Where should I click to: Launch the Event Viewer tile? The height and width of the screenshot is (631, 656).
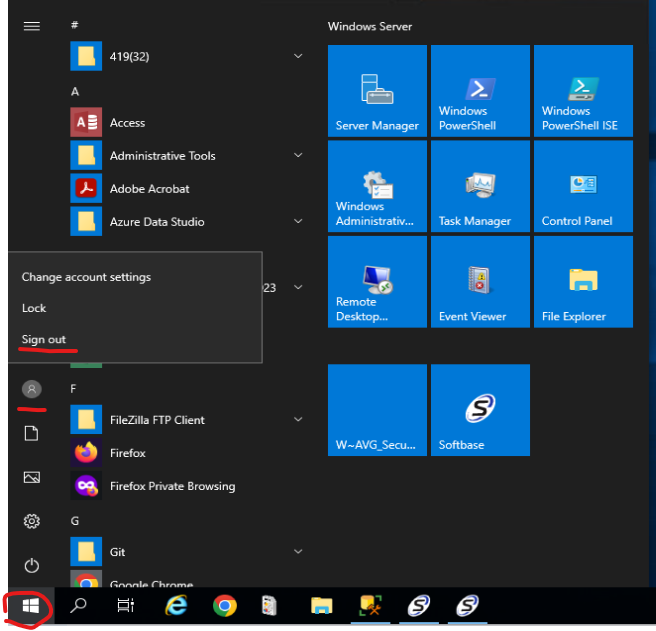pos(480,282)
